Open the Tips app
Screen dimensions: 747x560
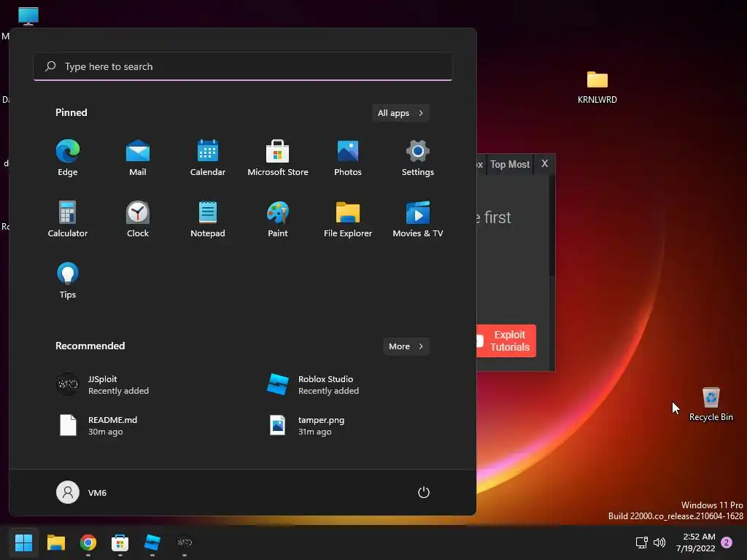[68, 281]
